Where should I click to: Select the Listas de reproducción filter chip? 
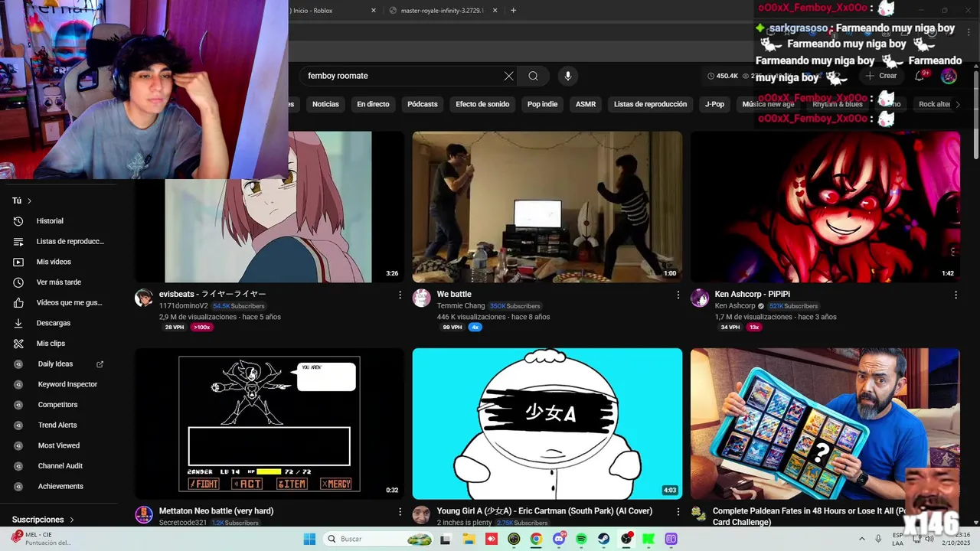pos(650,104)
